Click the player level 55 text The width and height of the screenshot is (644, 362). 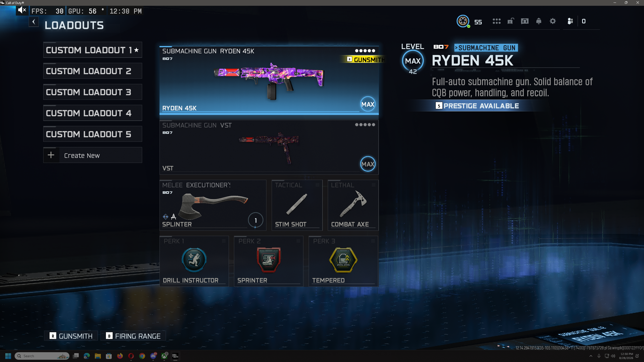[x=478, y=22]
